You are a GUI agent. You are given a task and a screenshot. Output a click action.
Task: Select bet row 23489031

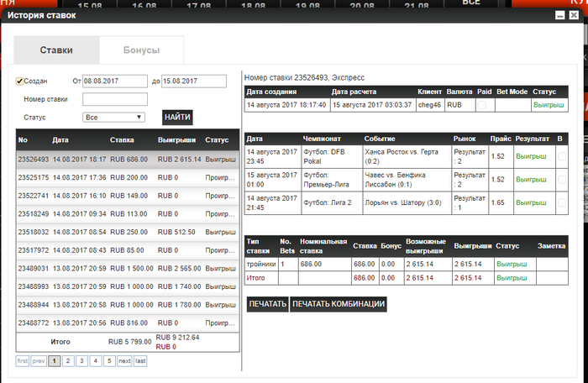click(128, 269)
